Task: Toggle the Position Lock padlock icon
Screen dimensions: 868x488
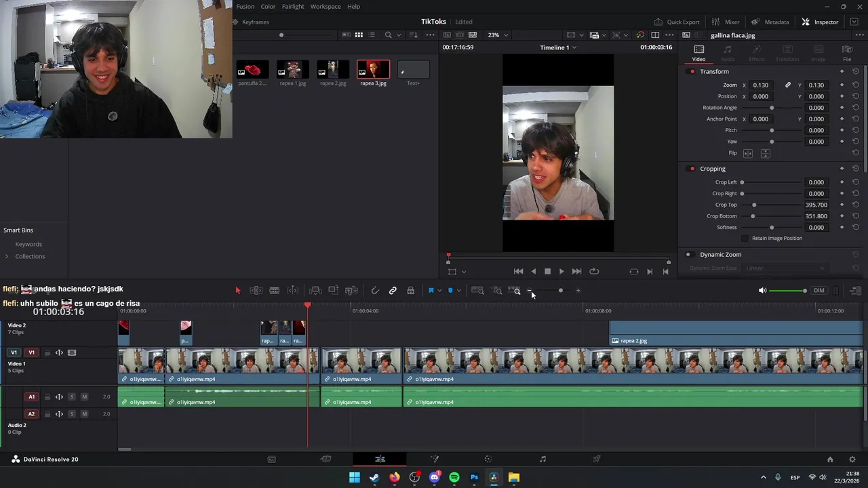Action: pyautogui.click(x=410, y=291)
